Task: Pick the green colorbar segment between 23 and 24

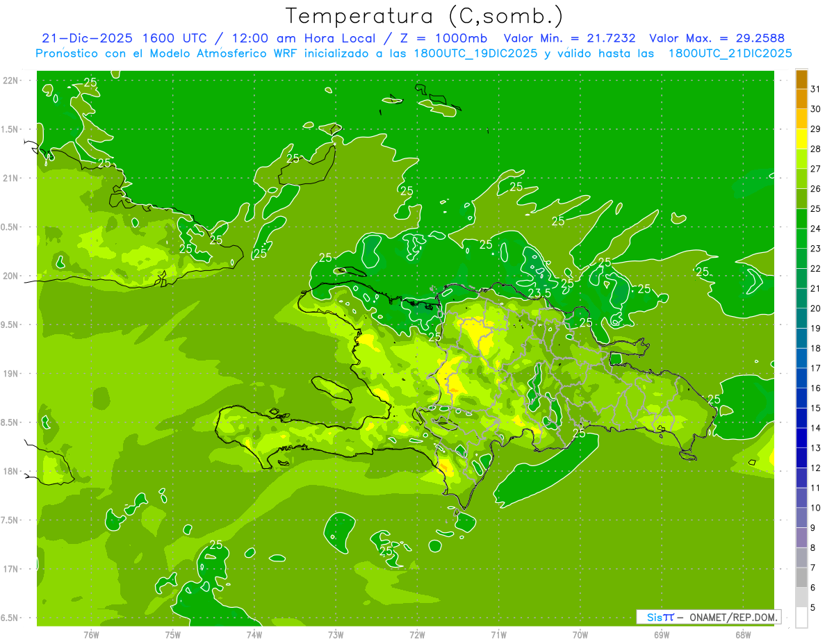Action: click(801, 238)
